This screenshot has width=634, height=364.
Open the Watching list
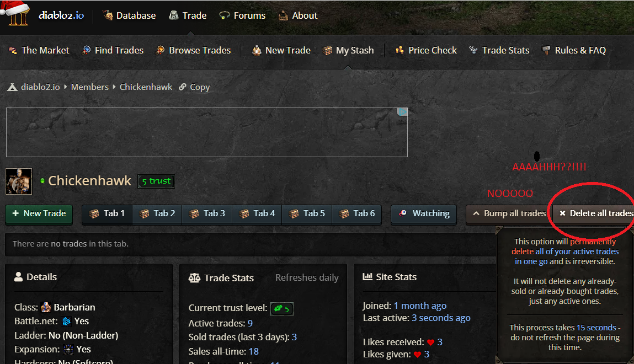coord(424,213)
